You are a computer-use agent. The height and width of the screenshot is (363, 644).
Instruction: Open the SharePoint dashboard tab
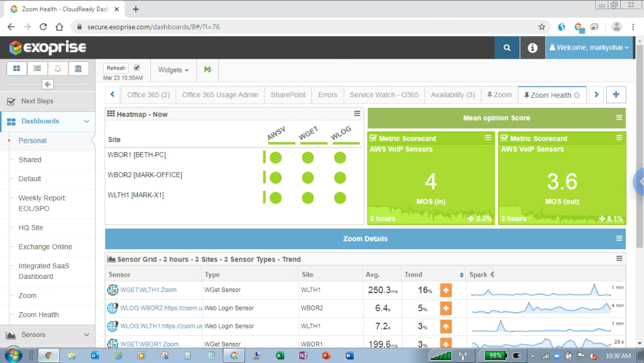point(288,94)
